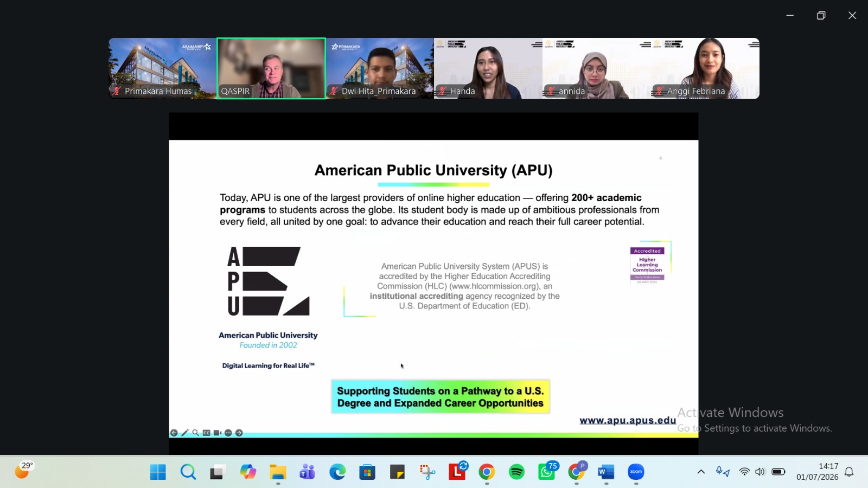Click the text 'Founded in 2002'

pos(269,345)
